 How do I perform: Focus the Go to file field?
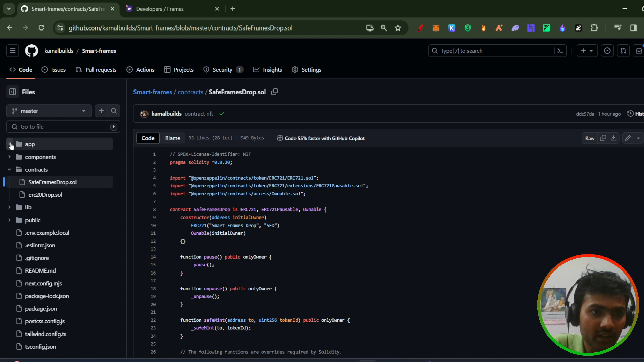click(63, 127)
